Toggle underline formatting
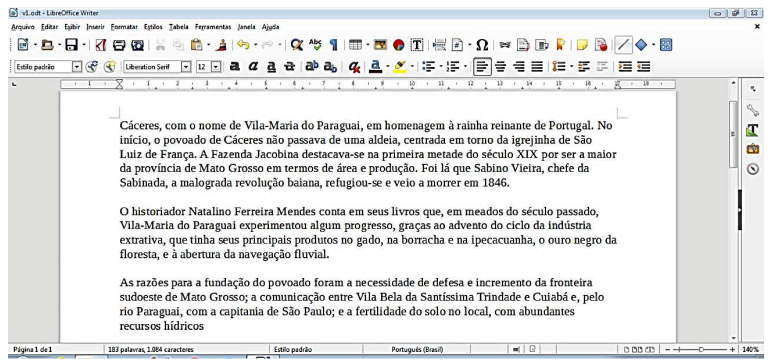The height and width of the screenshot is (363, 781). pos(271,67)
